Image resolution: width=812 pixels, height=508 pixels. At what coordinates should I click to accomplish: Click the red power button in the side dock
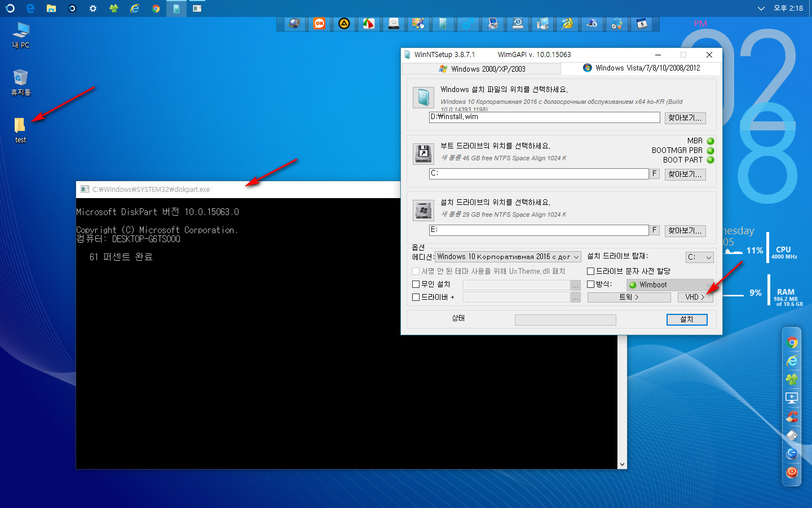pos(792,472)
